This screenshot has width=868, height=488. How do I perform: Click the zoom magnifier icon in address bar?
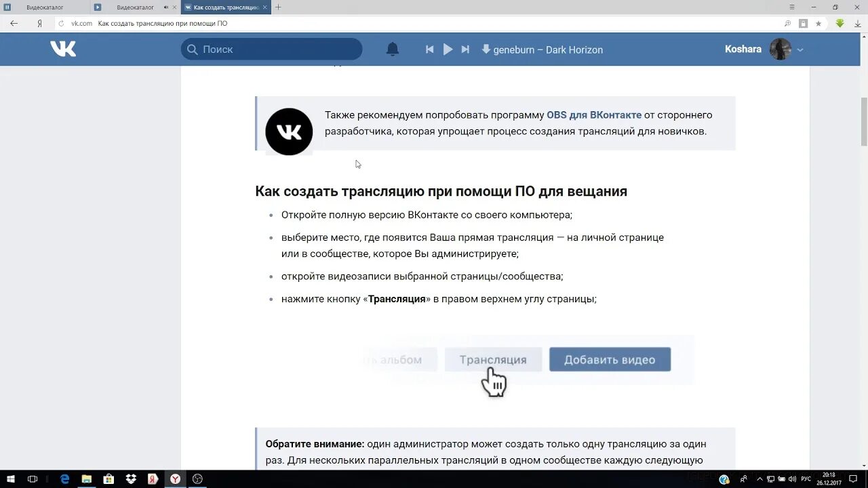(787, 23)
